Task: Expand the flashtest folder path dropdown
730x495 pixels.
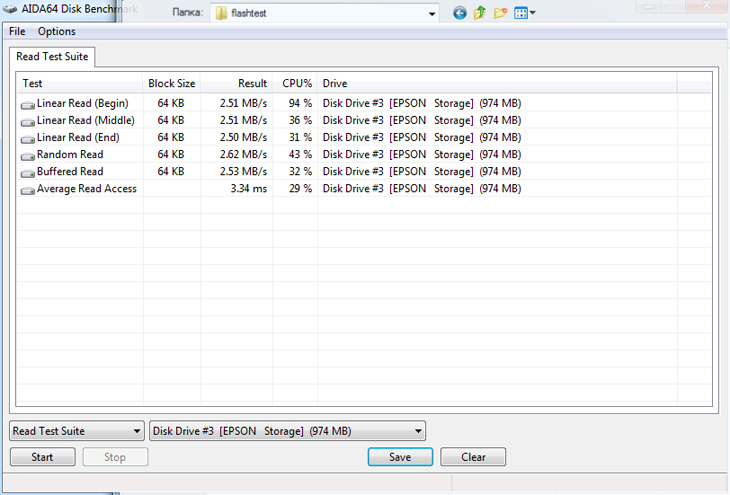Action: coord(432,14)
